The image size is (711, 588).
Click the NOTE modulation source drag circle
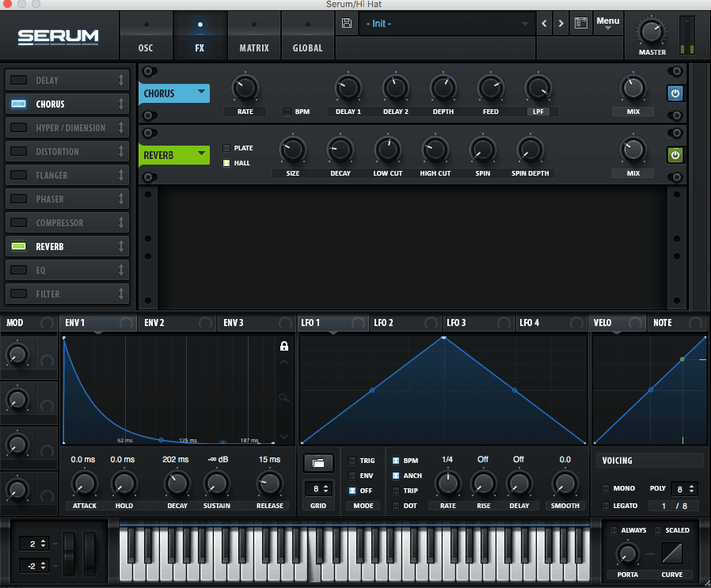[695, 323]
